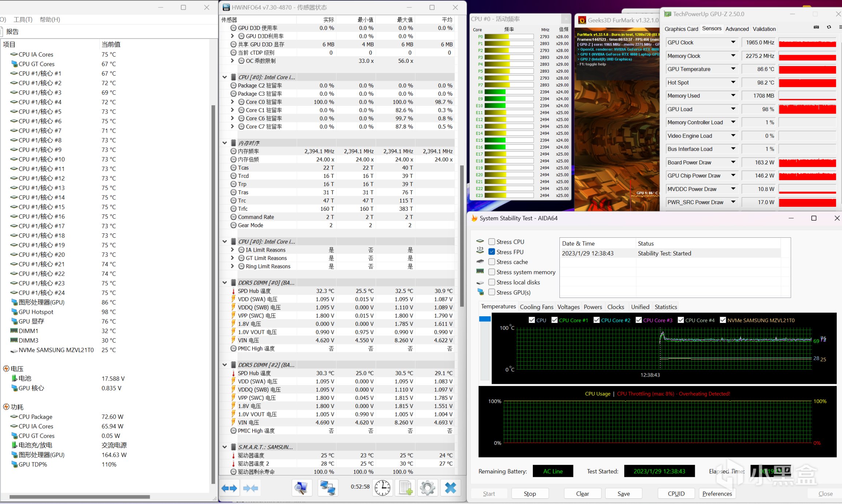Toggle the Stress GPU(s) checkbox
This screenshot has width=842, height=504.
492,292
